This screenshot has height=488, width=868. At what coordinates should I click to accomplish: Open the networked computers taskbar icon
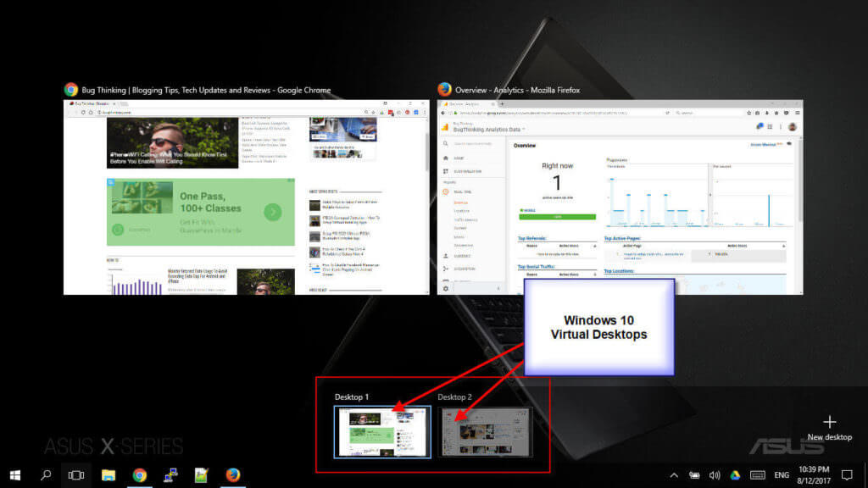(x=170, y=474)
